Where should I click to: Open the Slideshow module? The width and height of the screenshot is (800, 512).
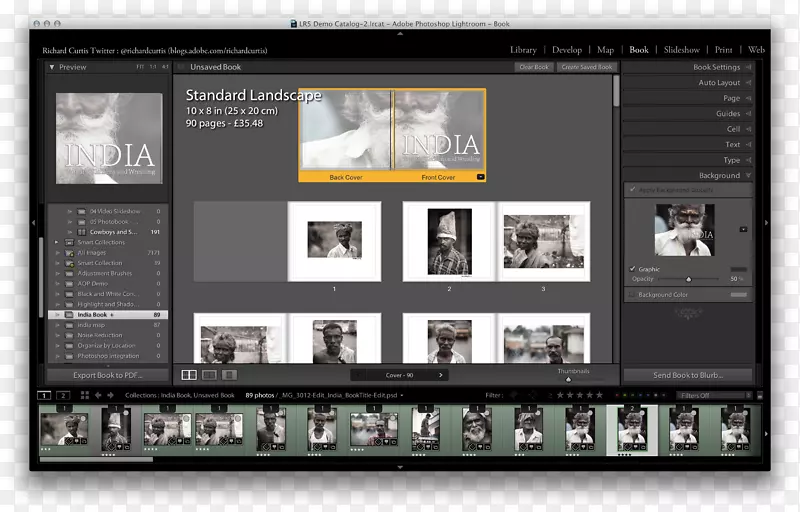point(681,49)
